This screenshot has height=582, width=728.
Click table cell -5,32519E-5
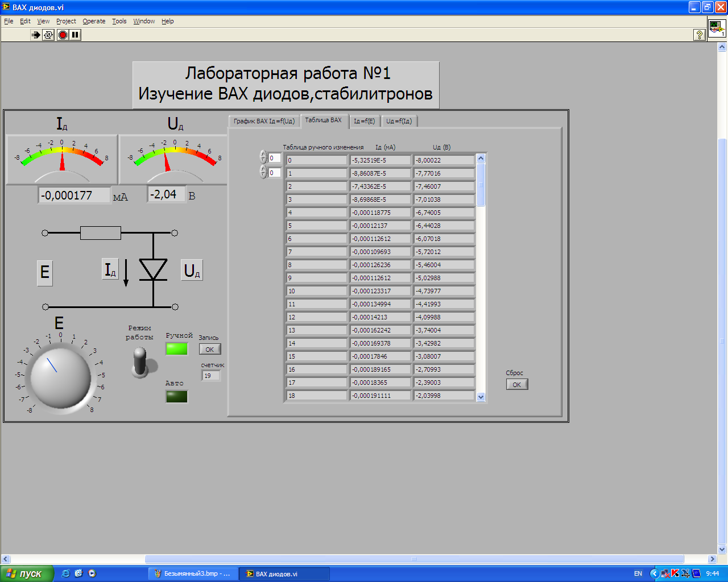380,160
